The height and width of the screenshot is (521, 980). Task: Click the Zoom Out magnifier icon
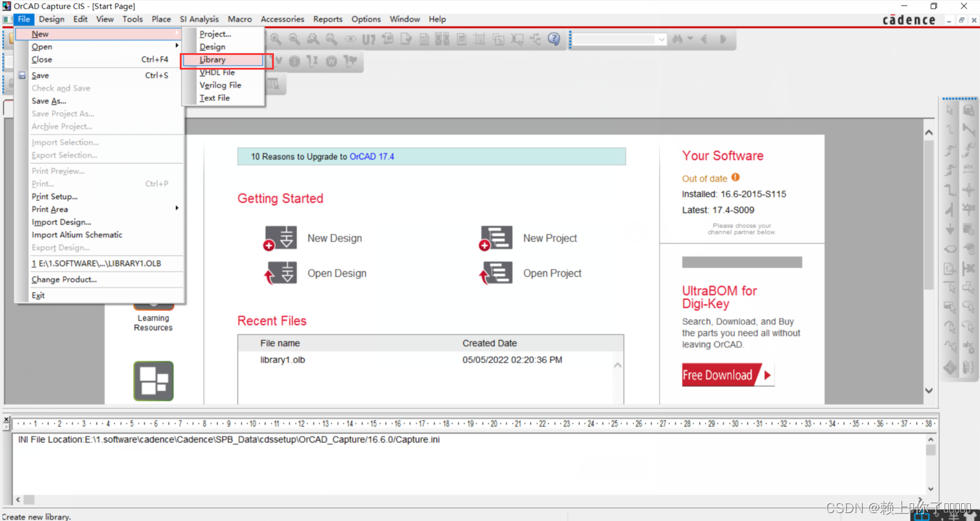[x=295, y=39]
